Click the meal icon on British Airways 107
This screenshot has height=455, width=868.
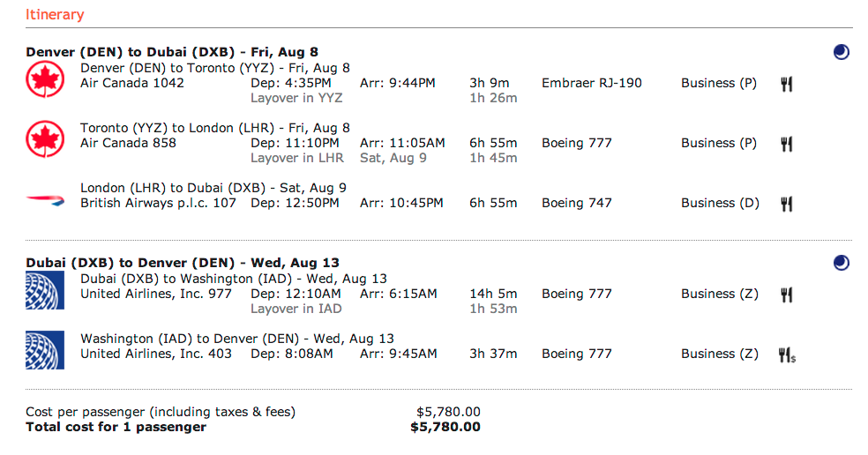click(x=786, y=204)
